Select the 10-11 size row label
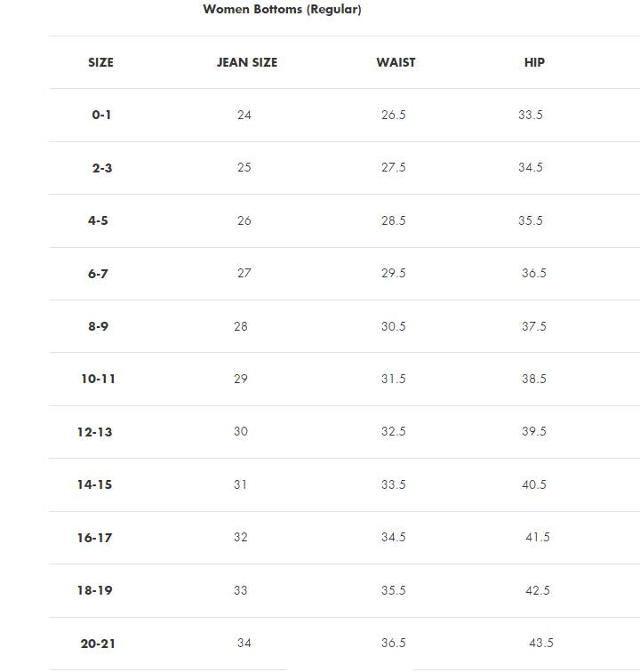Image resolution: width=640 pixels, height=672 pixels. (x=98, y=379)
